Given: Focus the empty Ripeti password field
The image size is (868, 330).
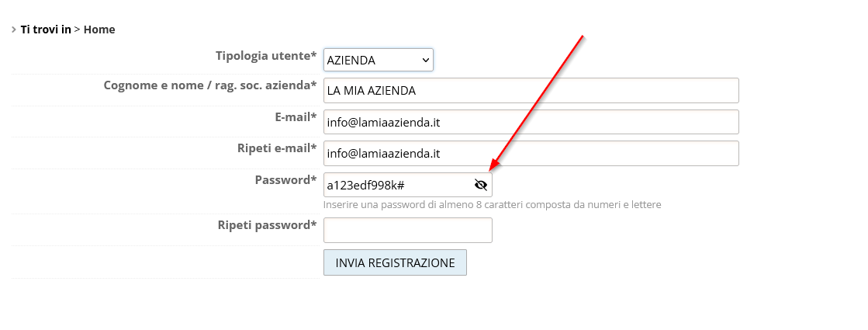Looking at the screenshot, I should click(408, 230).
